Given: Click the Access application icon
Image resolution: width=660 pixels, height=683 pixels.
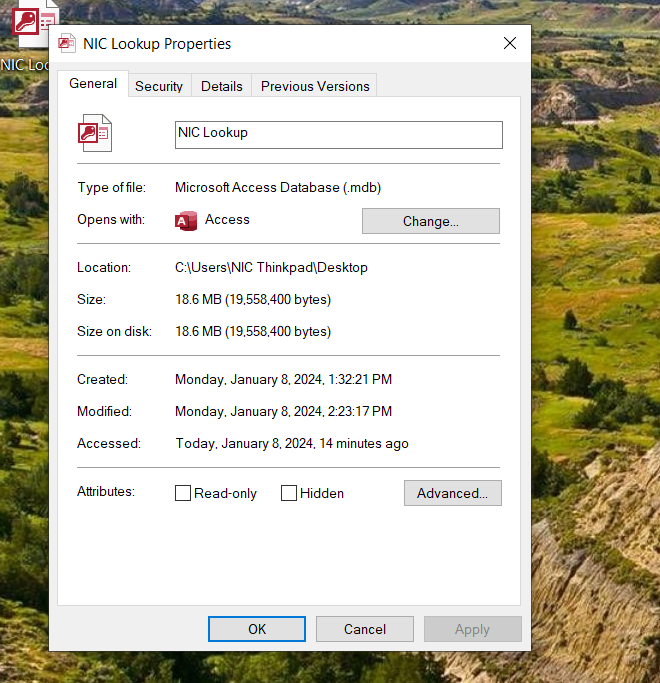Looking at the screenshot, I should pos(186,221).
